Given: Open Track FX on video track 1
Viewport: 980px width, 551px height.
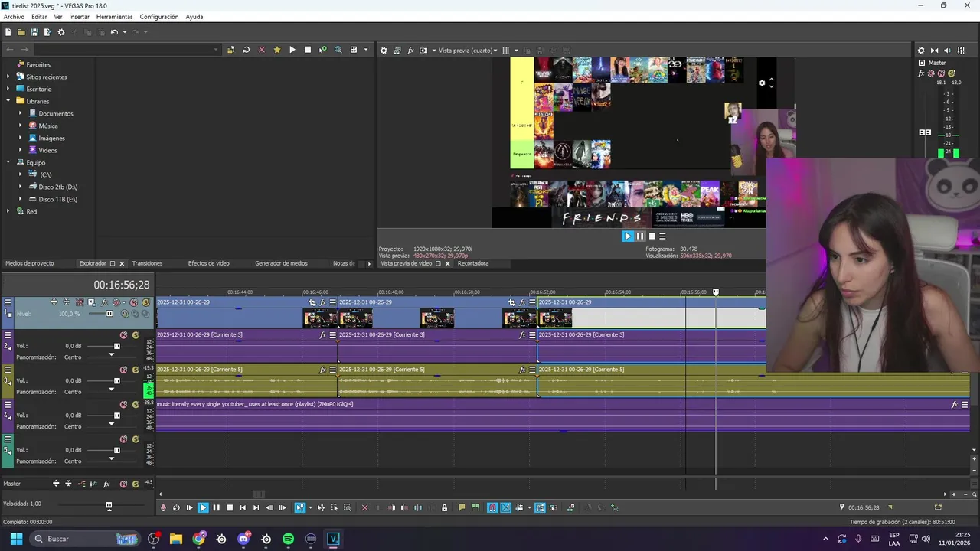Looking at the screenshot, I should (x=104, y=302).
